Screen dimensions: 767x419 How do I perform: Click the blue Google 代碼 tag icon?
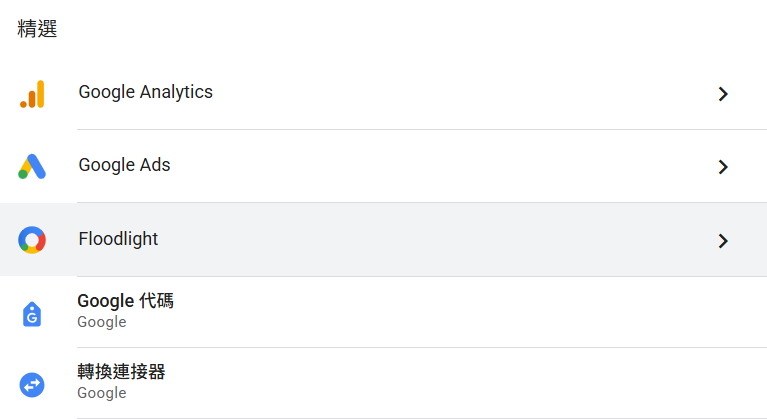(x=32, y=314)
